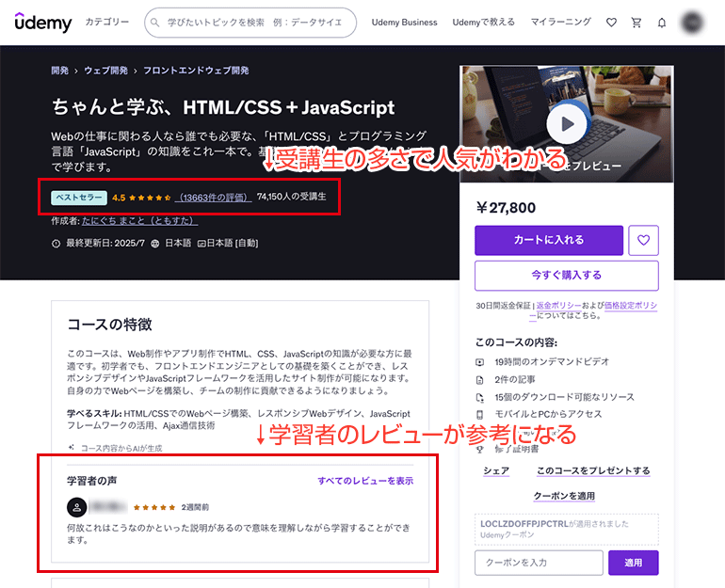Click クーポンを適用 link
The height and width of the screenshot is (588, 725).
[564, 496]
